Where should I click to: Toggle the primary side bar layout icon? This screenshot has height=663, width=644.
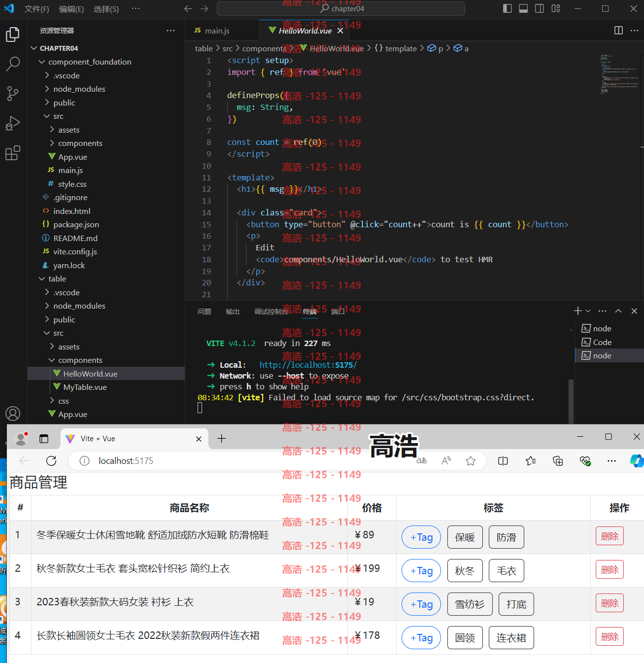[507, 8]
